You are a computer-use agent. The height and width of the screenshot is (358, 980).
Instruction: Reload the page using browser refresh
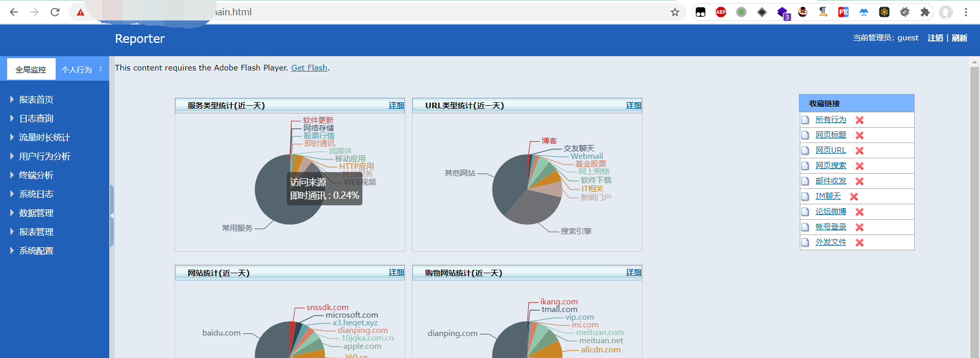[55, 12]
